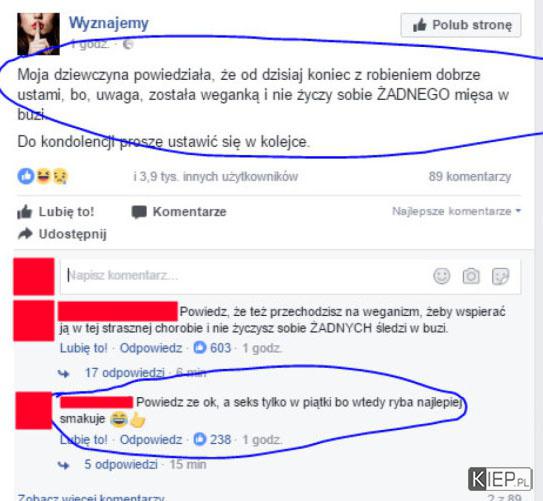
Task: Click the Polub stronę button
Action: point(461,25)
